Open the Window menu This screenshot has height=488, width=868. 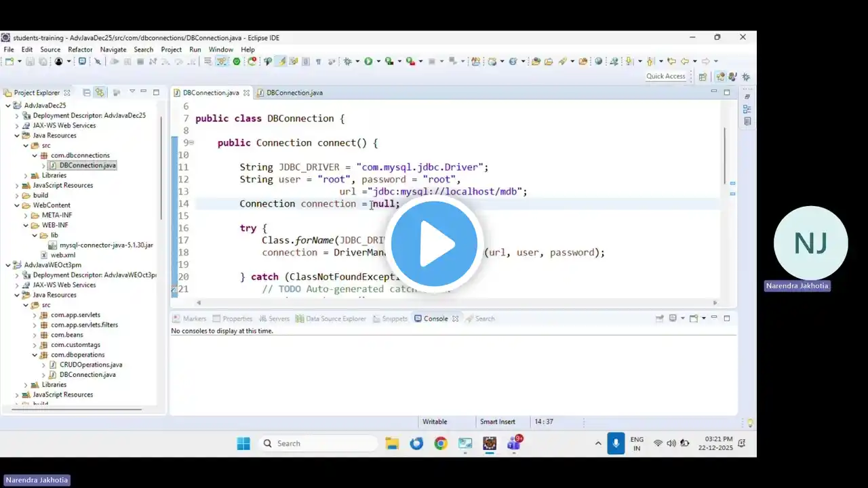221,49
